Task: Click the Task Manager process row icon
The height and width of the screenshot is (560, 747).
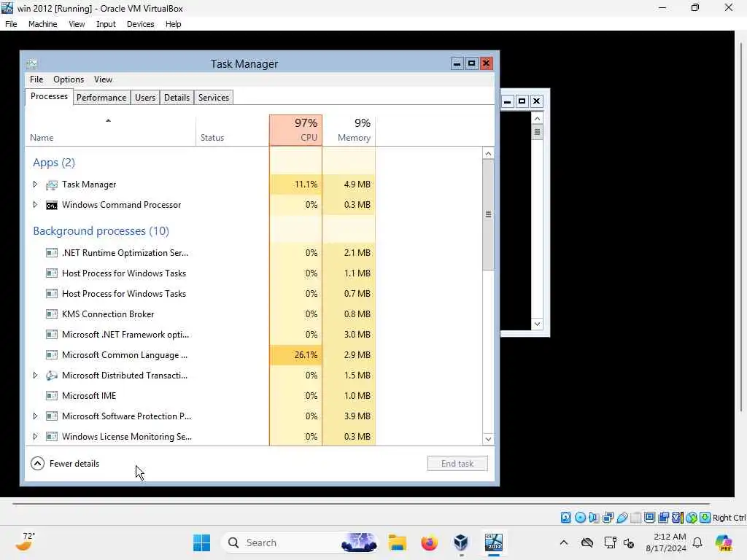Action: click(x=52, y=184)
